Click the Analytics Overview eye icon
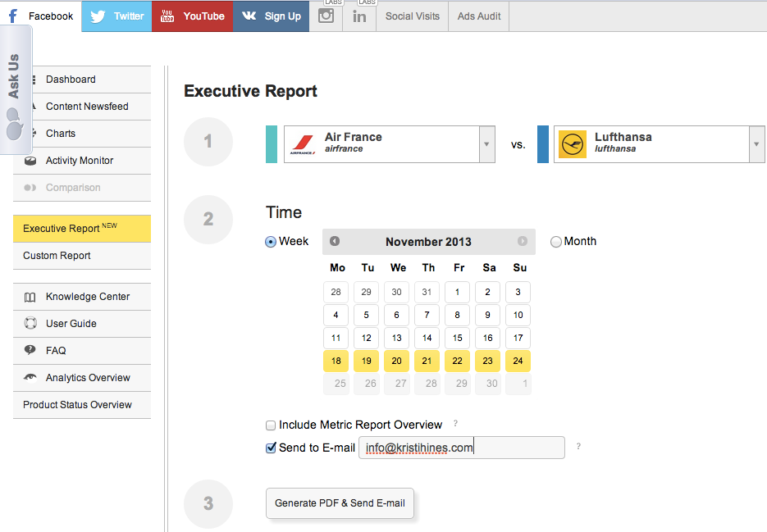 click(30, 377)
